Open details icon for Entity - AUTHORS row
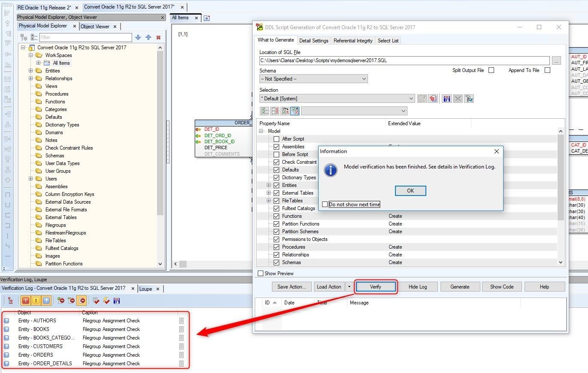This screenshot has width=588, height=373. coord(181,321)
